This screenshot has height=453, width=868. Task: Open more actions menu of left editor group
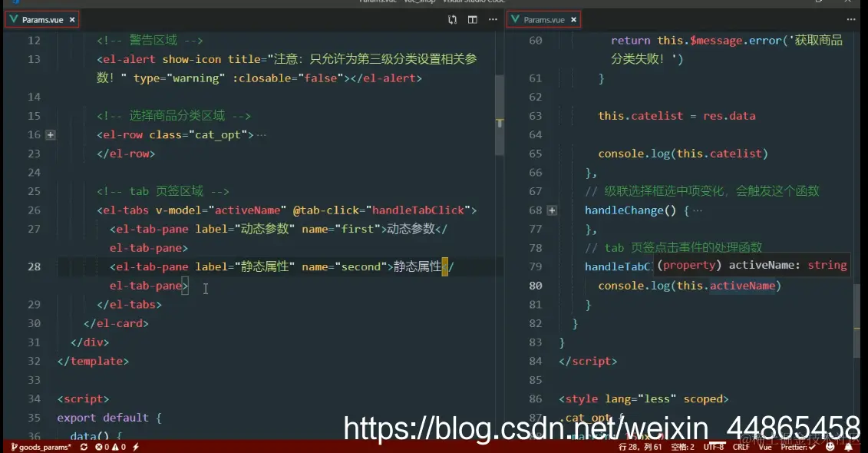pos(493,20)
